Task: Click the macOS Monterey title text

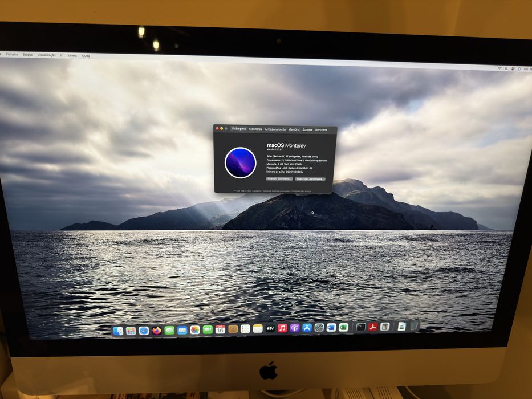Action: tap(286, 145)
